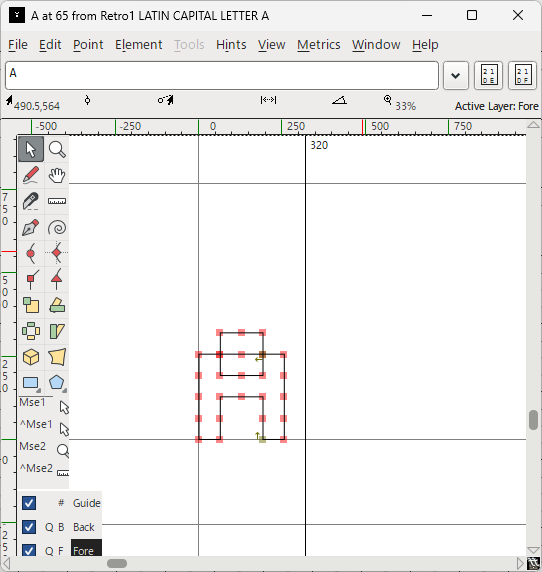The width and height of the screenshot is (542, 572).
Task: Open the glyph name dropdown arrow
Action: click(456, 76)
